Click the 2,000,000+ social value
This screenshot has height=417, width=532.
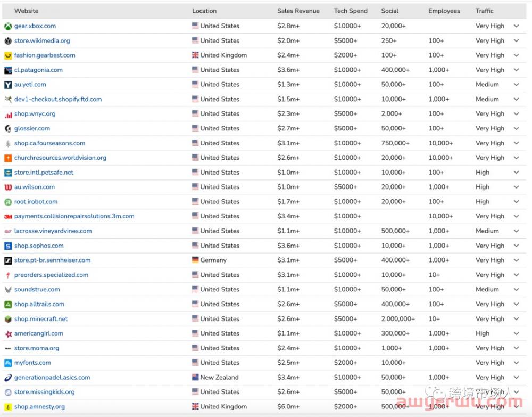(397, 319)
